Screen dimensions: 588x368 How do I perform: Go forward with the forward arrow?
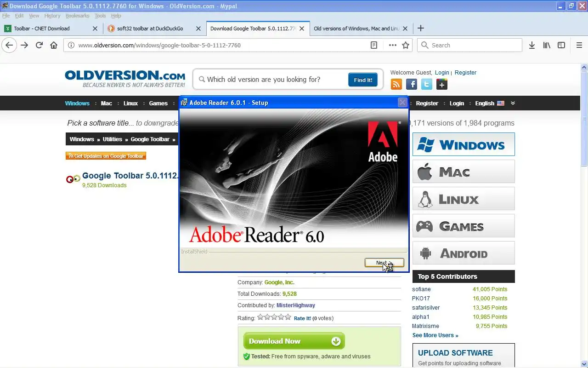24,45
